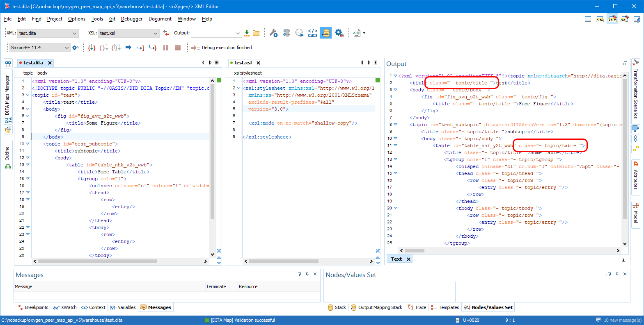Close the test.dita tab
Viewport: 644px width, 325px height.
tap(50, 63)
